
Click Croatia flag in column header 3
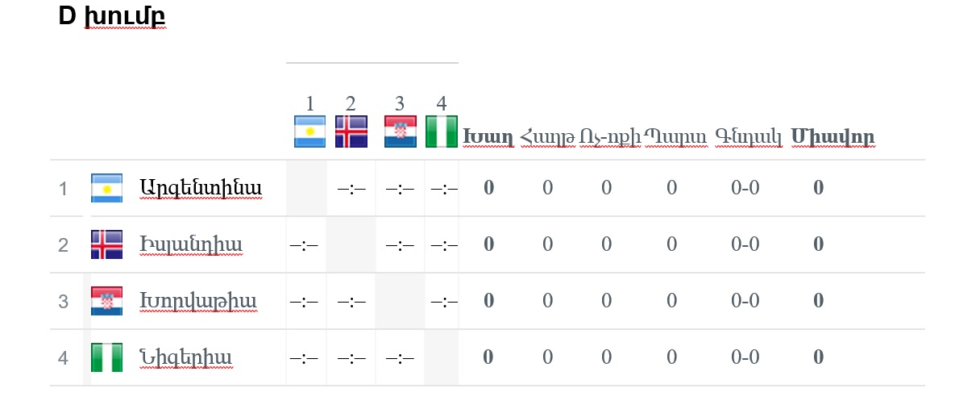point(400,132)
